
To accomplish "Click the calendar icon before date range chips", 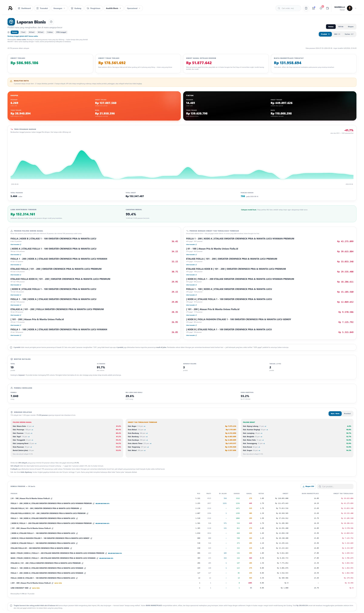I will [x=9, y=32].
